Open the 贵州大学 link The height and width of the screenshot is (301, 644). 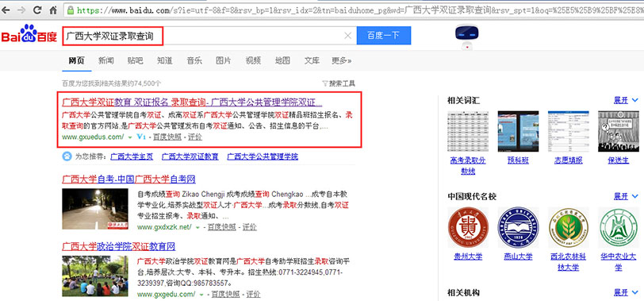point(468,257)
